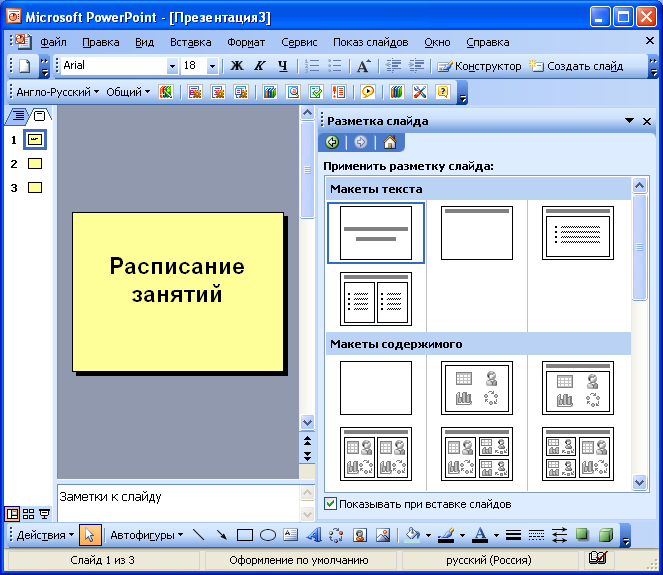Expand line color options arrow
Image resolution: width=663 pixels, height=575 pixels.
point(462,535)
